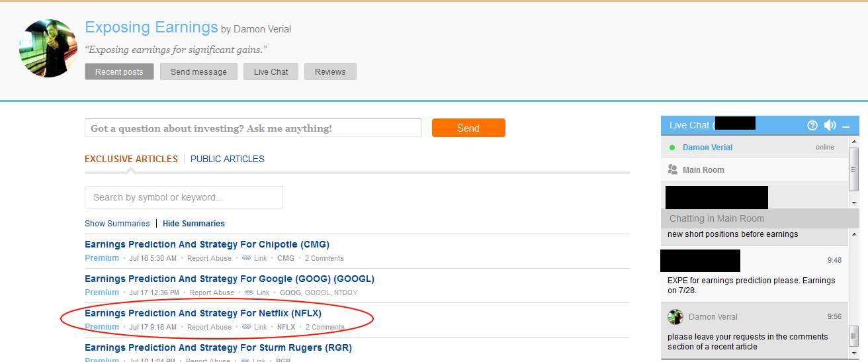The height and width of the screenshot is (362, 868).
Task: Click Hide Summaries
Action: 194,224
